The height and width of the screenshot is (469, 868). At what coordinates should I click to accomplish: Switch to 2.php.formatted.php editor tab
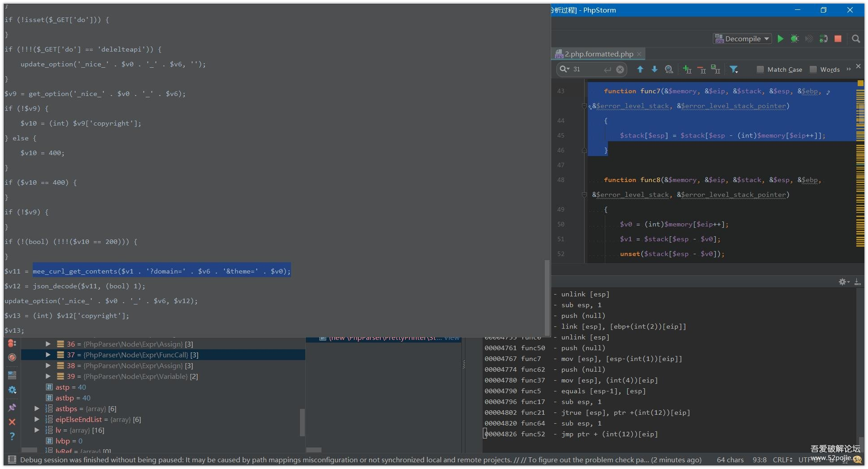pos(599,54)
